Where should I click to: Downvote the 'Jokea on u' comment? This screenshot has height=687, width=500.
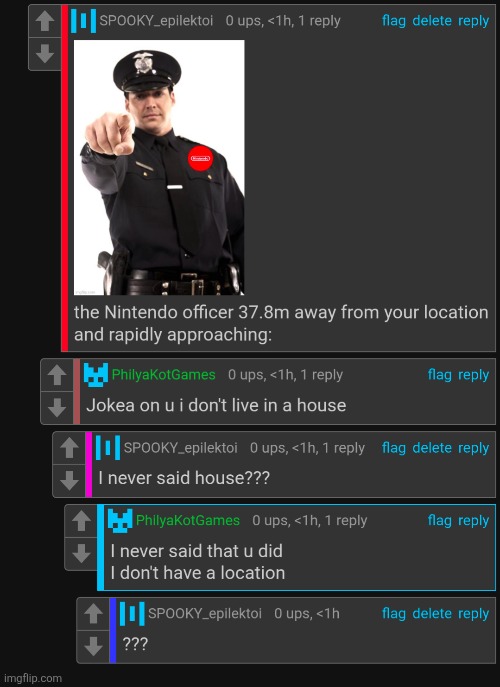click(57, 408)
